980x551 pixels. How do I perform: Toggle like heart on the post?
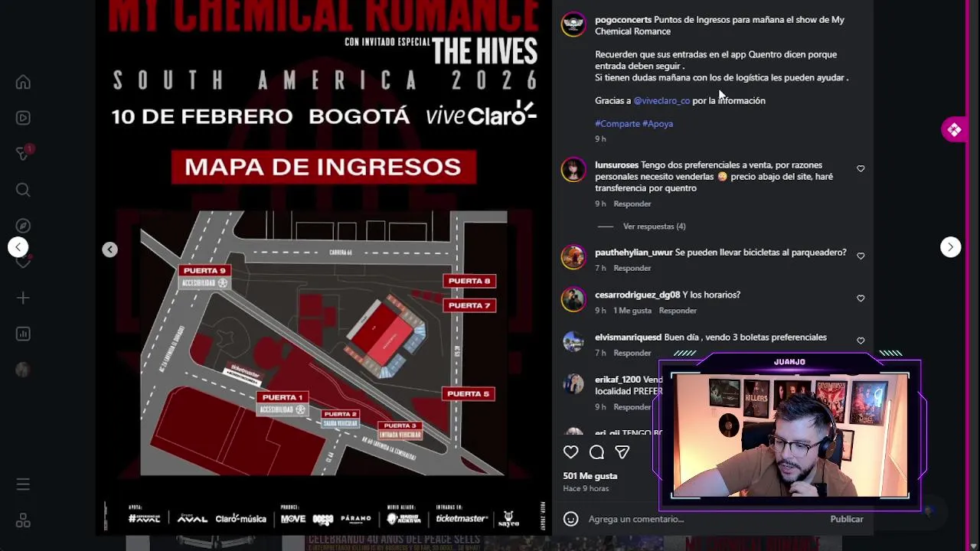tap(570, 452)
